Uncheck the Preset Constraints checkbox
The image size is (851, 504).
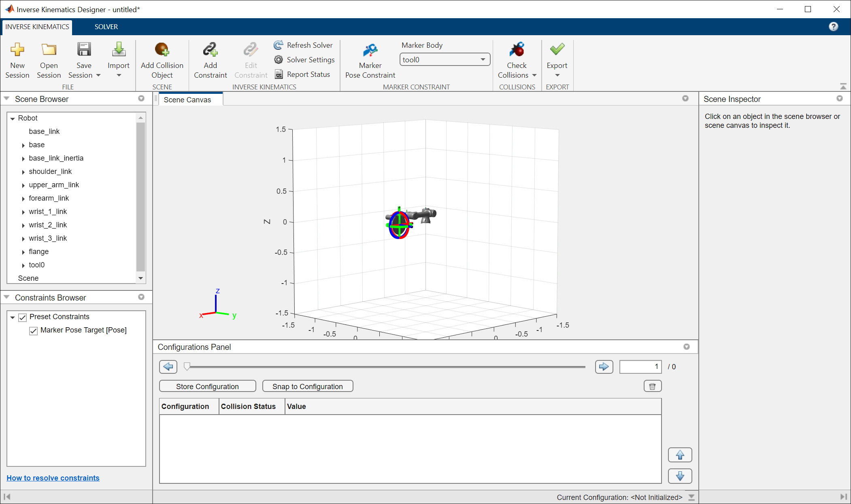[23, 317]
